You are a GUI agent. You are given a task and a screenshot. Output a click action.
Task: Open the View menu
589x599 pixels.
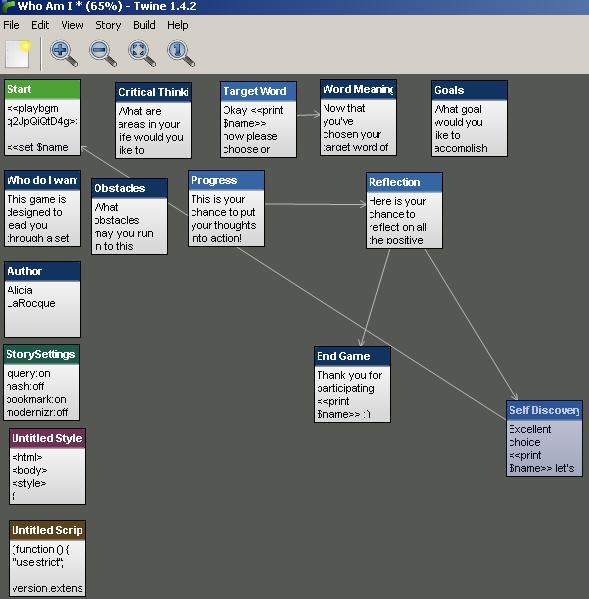(72, 25)
